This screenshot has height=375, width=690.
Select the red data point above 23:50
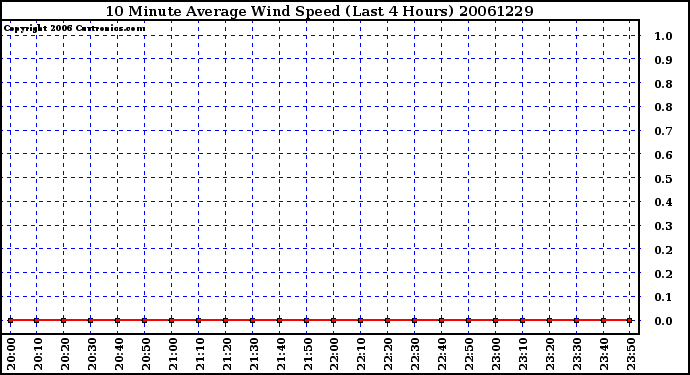[630, 320]
